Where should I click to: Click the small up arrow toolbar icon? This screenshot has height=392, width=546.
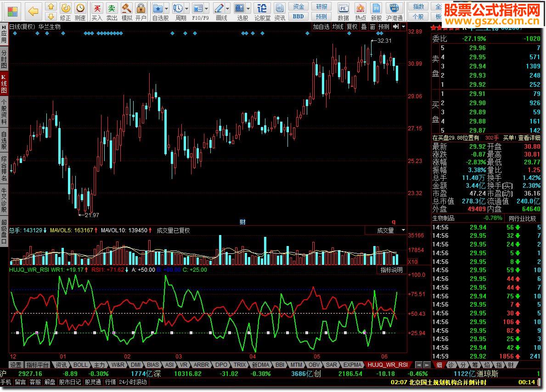click(51, 6)
